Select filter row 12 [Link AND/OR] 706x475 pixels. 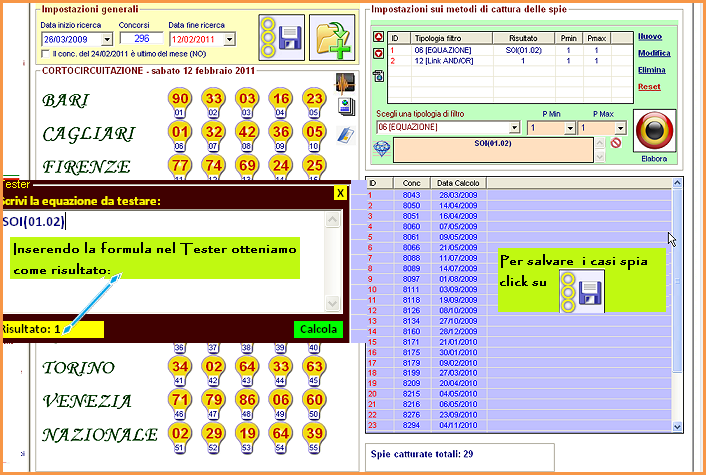coord(510,61)
